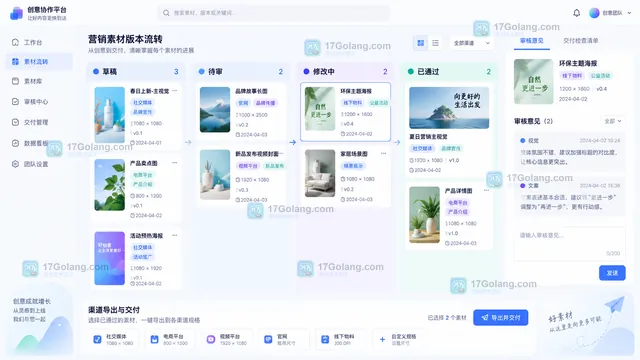Click the 素材库 sidebar icon

(x=16, y=81)
